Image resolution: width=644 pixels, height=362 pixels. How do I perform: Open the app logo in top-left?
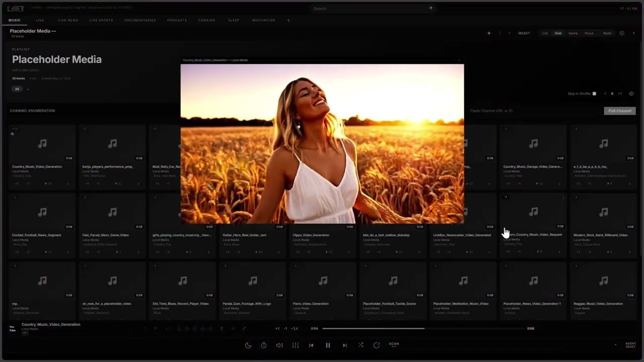[15, 8]
